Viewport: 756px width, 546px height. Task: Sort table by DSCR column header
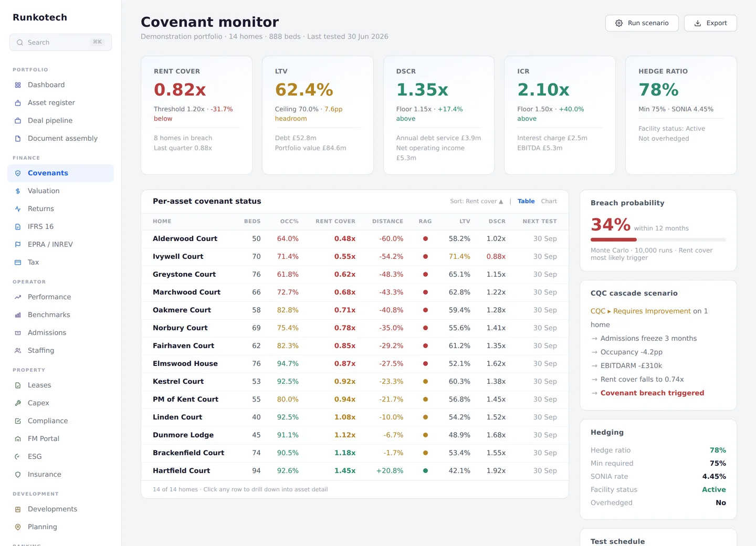497,222
